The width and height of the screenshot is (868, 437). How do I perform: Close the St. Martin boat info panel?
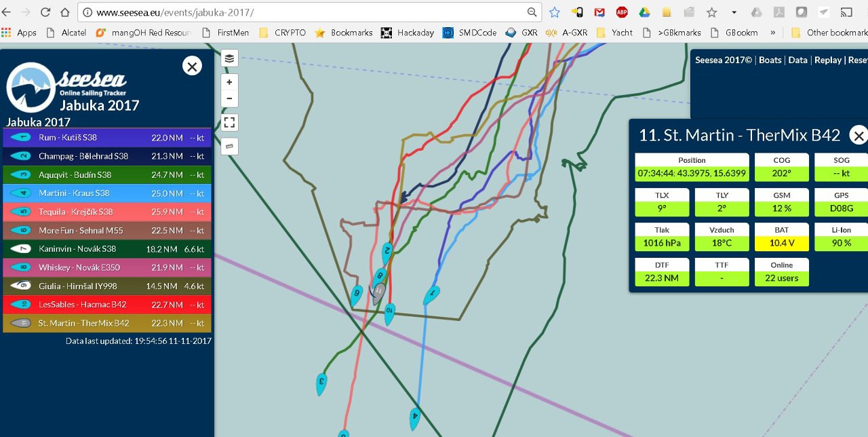[858, 136]
